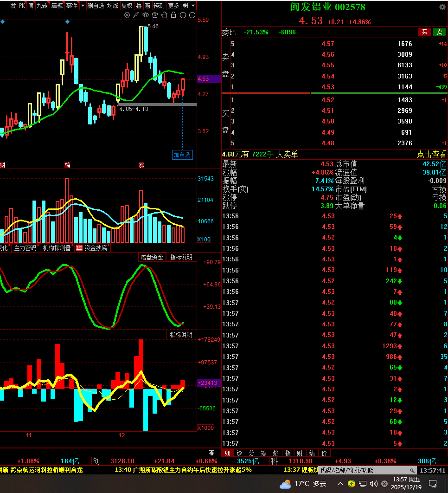Select the 指 indicator tab
The image size is (448, 493).
(288, 453)
